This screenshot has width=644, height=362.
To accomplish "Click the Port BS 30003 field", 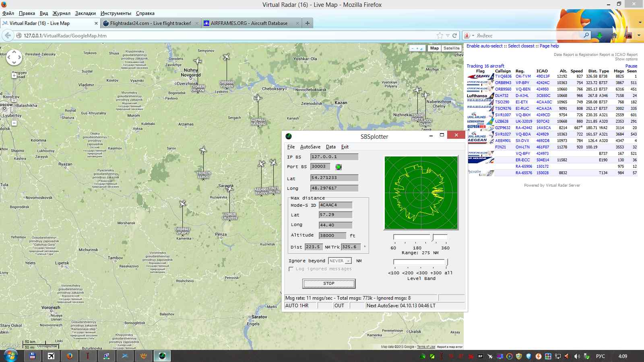I will click(x=320, y=167).
